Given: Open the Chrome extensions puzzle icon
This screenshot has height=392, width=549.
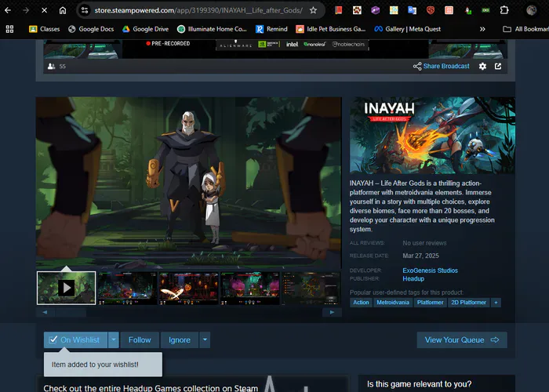Looking at the screenshot, I should pos(504,10).
